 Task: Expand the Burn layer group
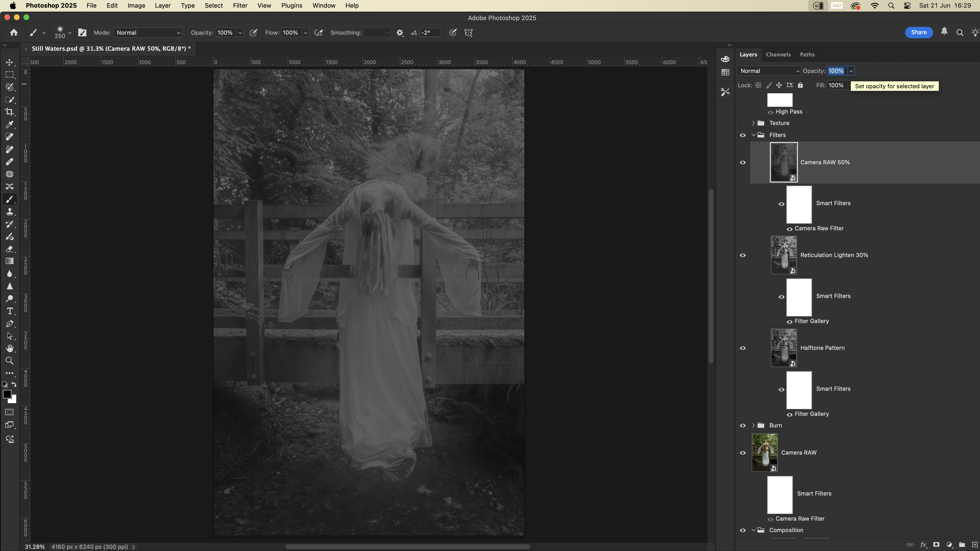(x=753, y=425)
